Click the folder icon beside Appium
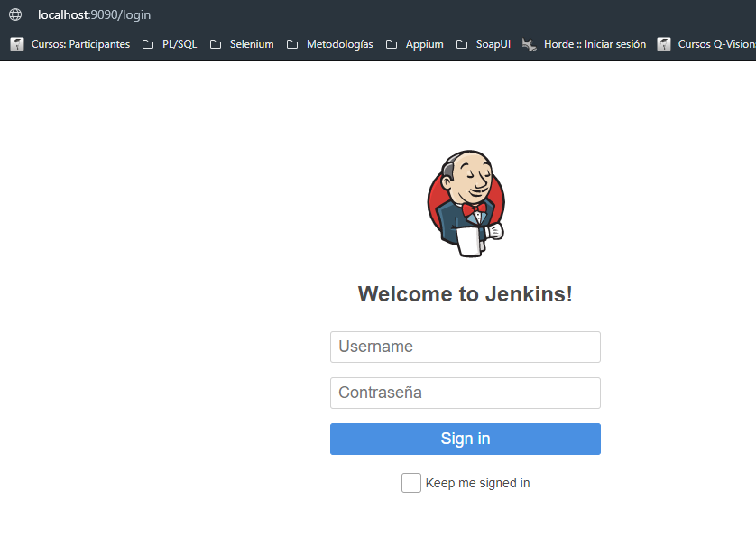The image size is (756, 537). 392,44
